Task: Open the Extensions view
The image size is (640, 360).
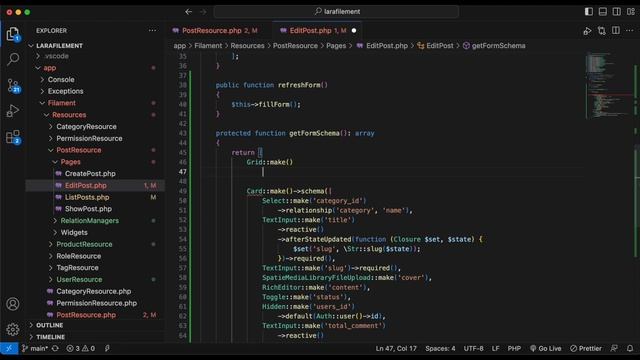Action: (x=13, y=137)
